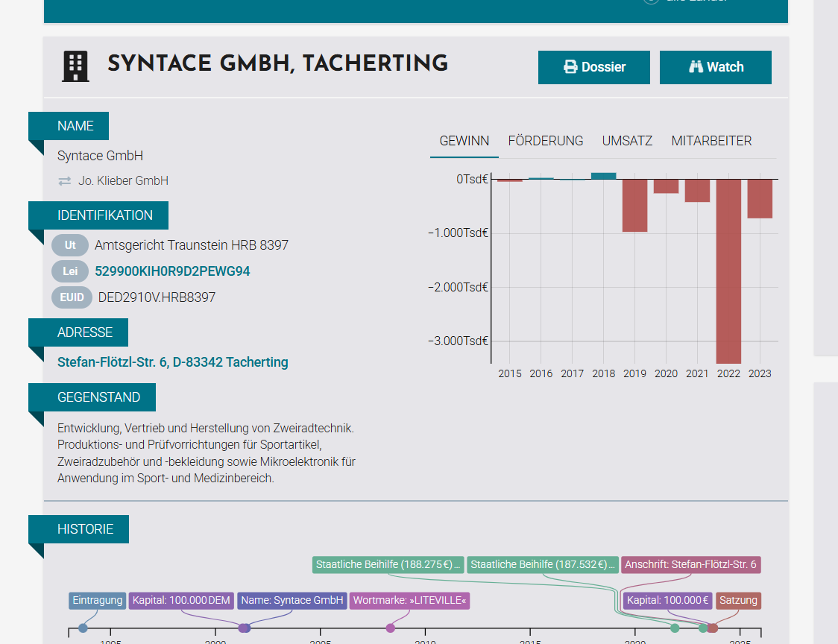Image resolution: width=838 pixels, height=644 pixels.
Task: Open LEI number 529900KIH0R9D2PEWG94 link
Action: click(x=172, y=271)
